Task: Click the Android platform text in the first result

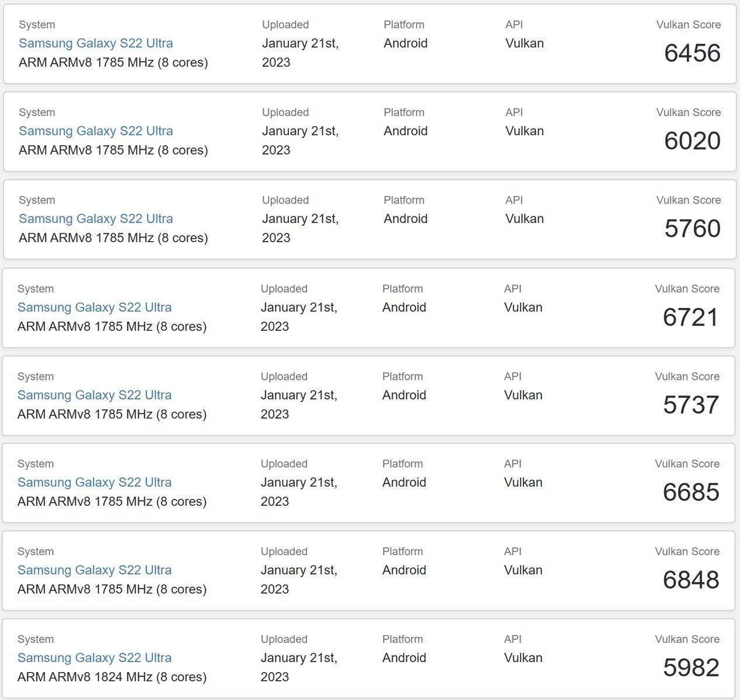Action: (406, 43)
